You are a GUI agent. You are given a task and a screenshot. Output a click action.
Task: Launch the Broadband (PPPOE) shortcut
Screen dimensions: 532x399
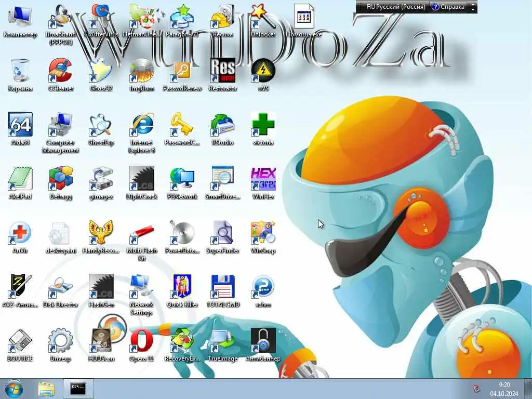pyautogui.click(x=60, y=24)
